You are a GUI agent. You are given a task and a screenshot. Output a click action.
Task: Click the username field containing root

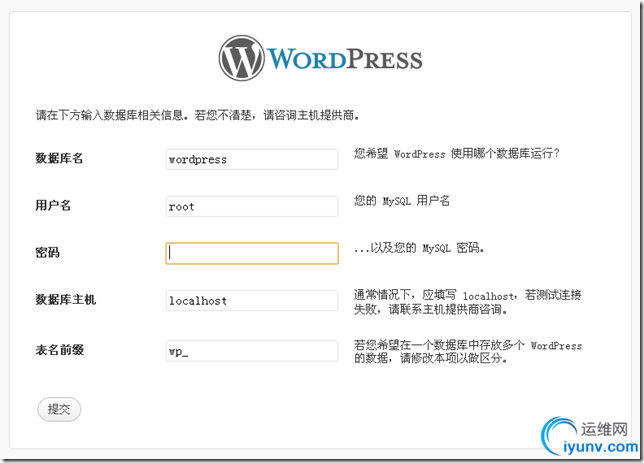[x=252, y=206]
